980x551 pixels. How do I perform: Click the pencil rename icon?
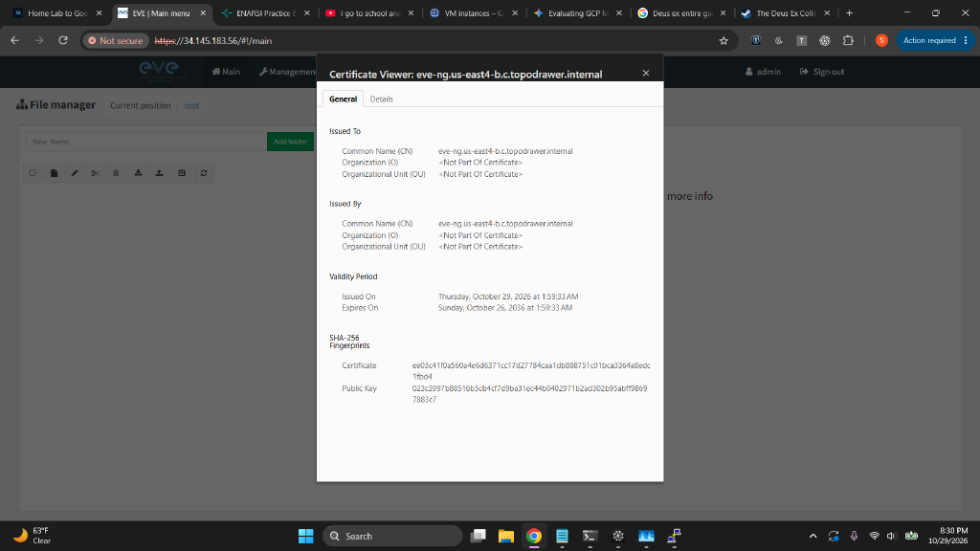[75, 173]
